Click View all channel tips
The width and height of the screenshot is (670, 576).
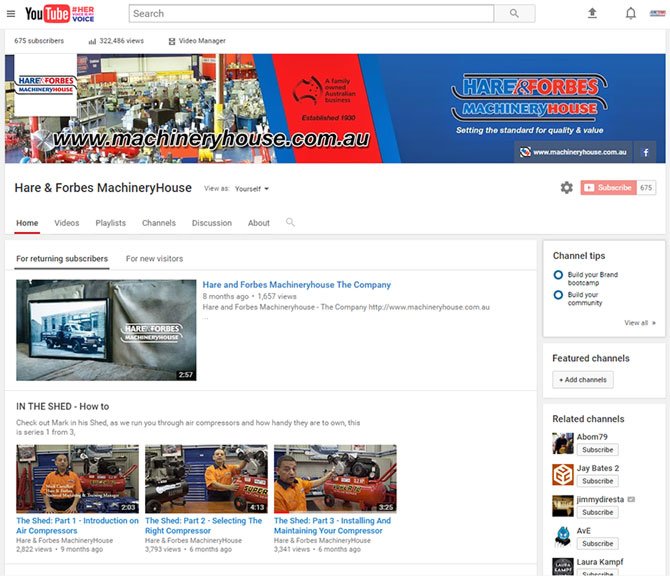[x=640, y=323]
